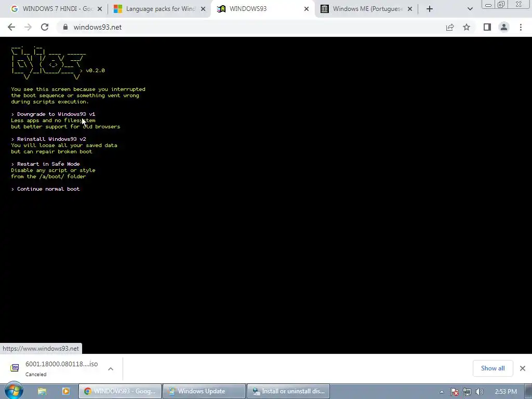Launch Windows Media Player from taskbar

click(66, 391)
